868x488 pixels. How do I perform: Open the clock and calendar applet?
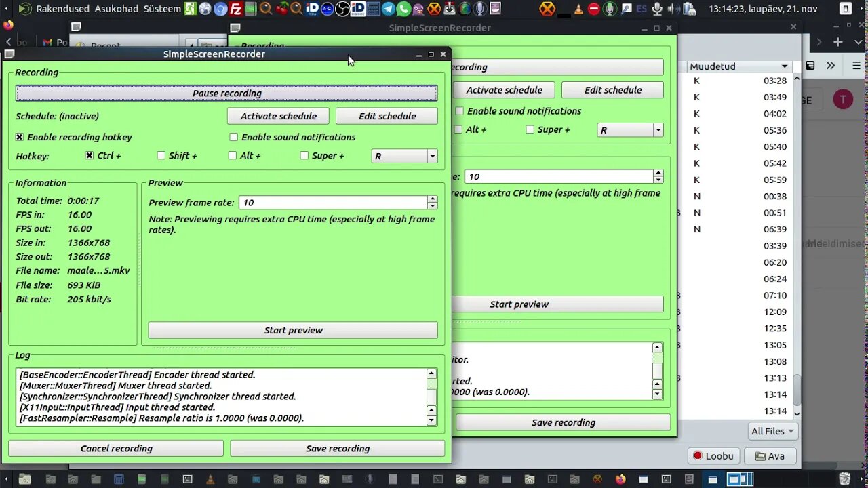click(763, 9)
